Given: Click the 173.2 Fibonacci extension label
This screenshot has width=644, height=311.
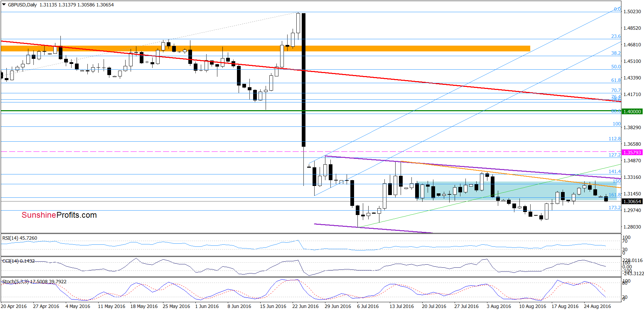Looking at the screenshot, I should pyautogui.click(x=615, y=208).
